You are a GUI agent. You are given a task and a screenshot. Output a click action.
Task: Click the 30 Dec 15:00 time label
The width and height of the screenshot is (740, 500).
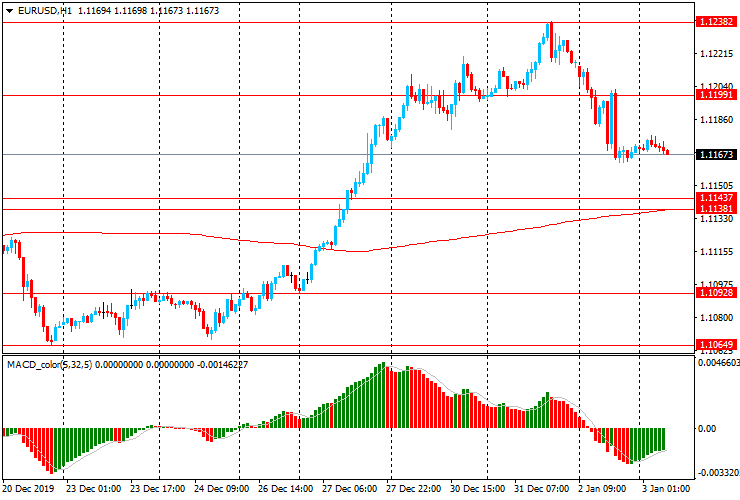[x=478, y=488]
